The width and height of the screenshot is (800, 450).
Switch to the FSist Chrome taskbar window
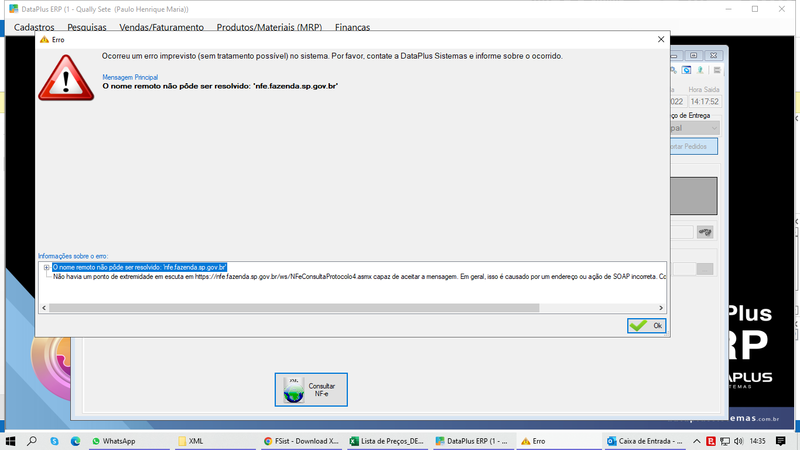click(x=301, y=441)
